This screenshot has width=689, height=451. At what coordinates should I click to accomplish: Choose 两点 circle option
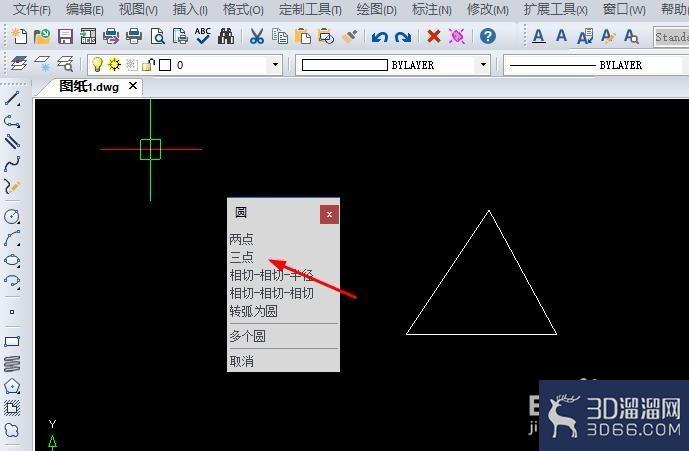241,239
